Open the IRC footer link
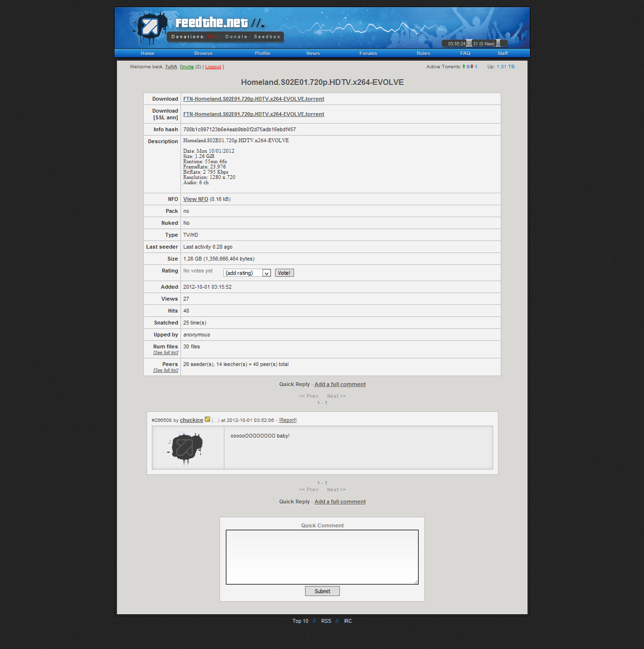This screenshot has width=644, height=649. click(348, 621)
